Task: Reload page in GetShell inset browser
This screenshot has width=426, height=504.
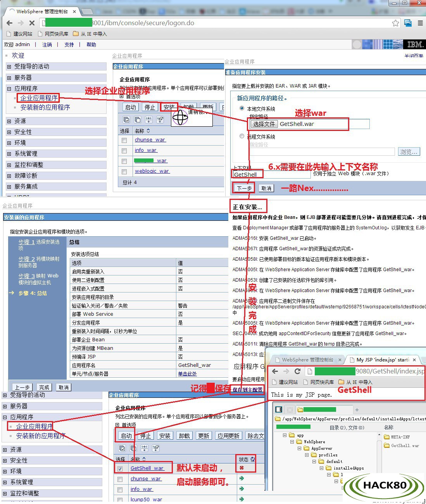Action: (x=298, y=371)
